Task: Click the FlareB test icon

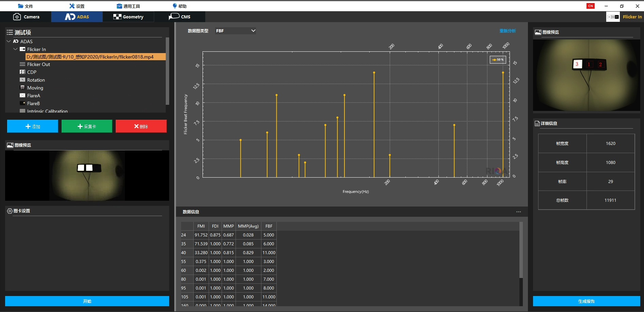Action: point(22,103)
